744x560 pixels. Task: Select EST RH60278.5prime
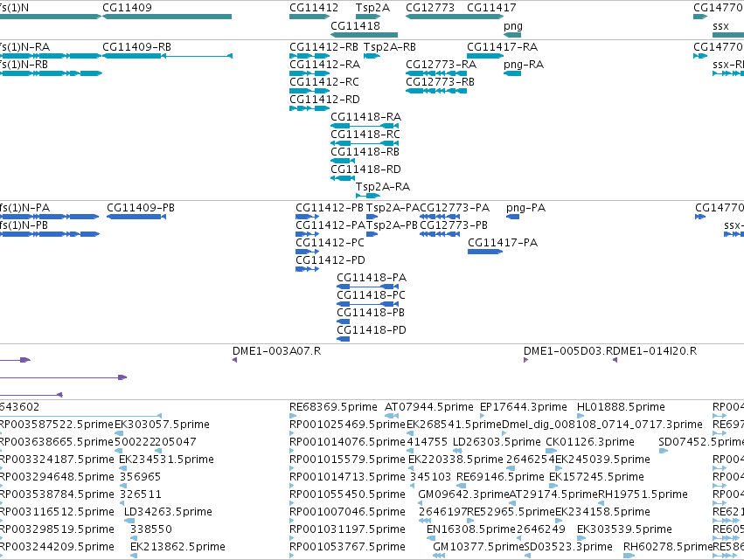pos(668,547)
